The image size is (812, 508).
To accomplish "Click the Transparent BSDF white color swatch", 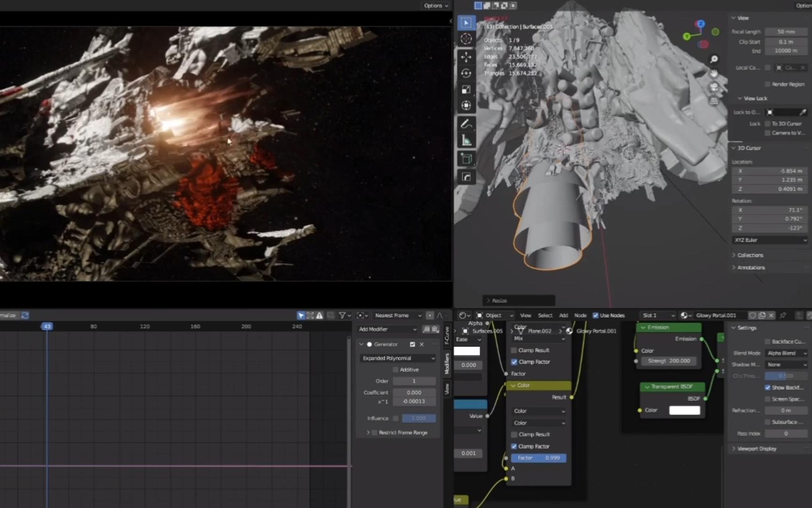I will pyautogui.click(x=684, y=410).
